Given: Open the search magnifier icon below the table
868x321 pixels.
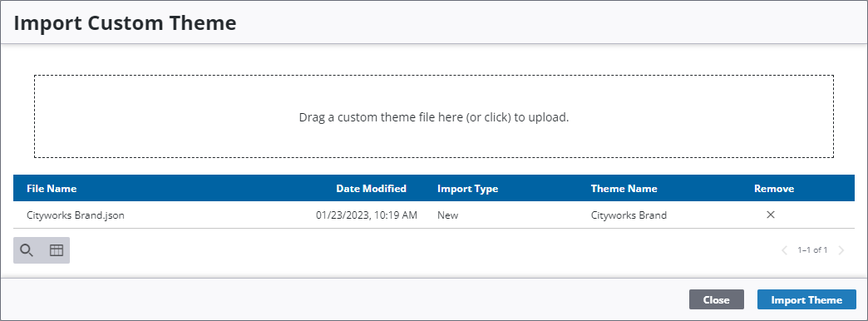Looking at the screenshot, I should [x=27, y=250].
